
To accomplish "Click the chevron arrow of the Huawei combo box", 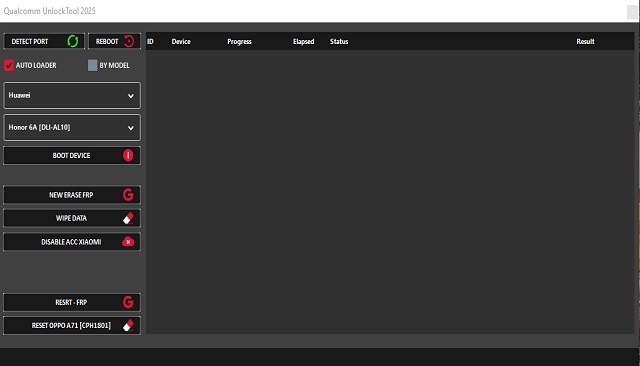I will click(131, 96).
